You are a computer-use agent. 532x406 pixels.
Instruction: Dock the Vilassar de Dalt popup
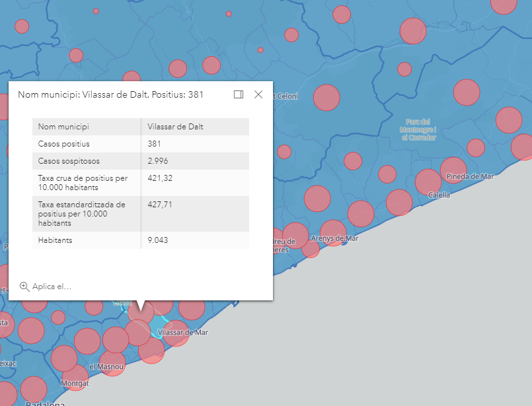239,94
